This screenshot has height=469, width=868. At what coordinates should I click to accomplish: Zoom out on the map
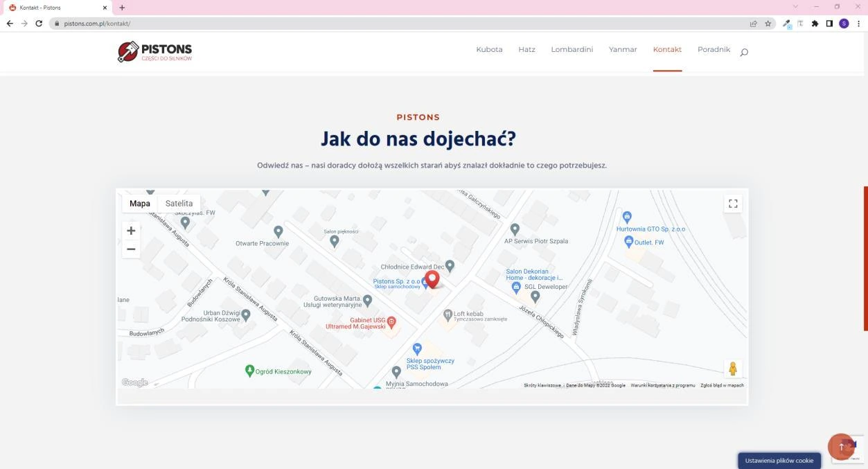point(131,249)
